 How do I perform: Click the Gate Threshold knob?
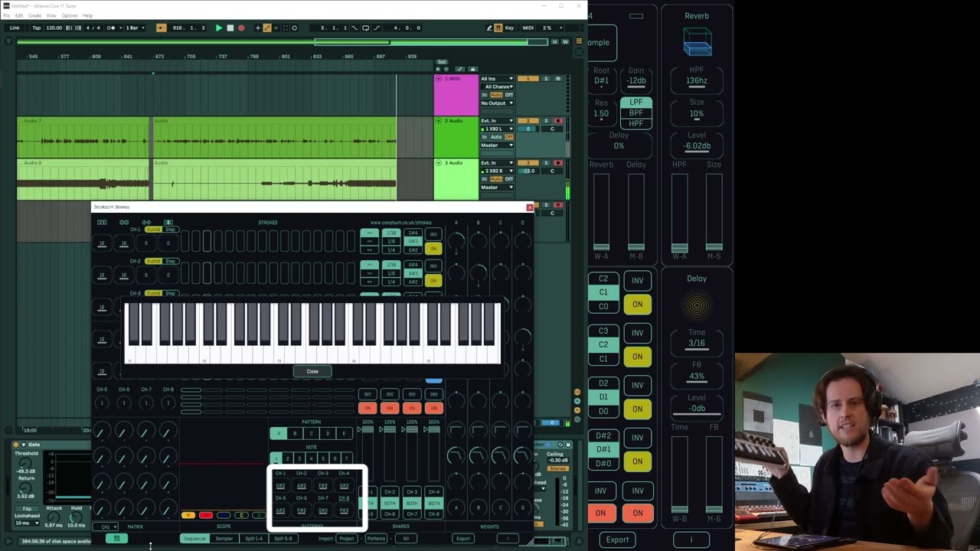point(26,463)
